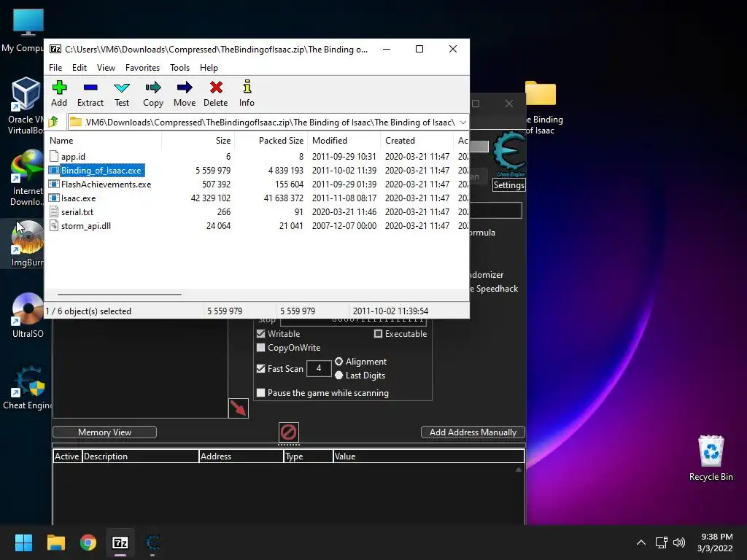
Task: Select Binding_of_Isaac.exe in file list
Action: pos(101,171)
